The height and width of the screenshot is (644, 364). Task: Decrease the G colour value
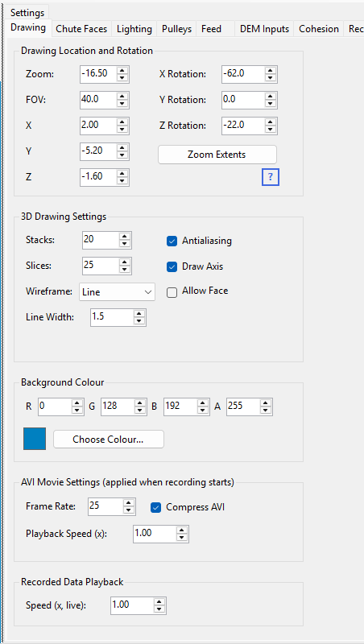coord(140,411)
